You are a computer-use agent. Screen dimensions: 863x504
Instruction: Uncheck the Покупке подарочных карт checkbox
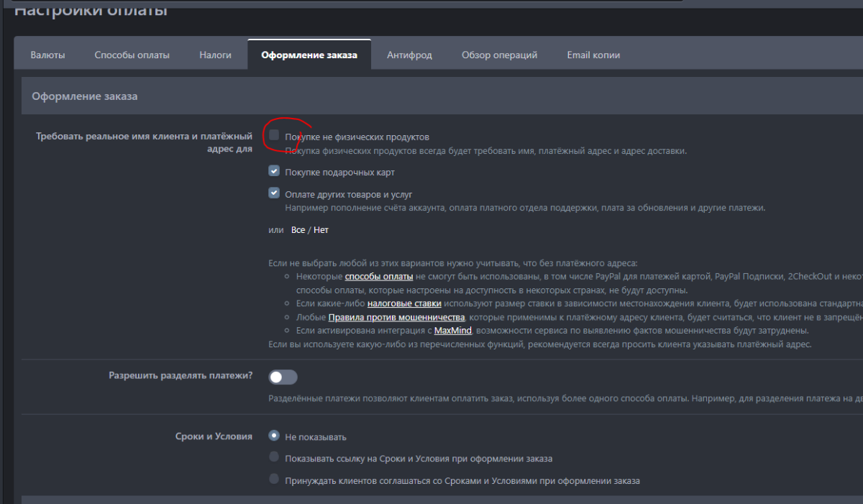point(274,171)
